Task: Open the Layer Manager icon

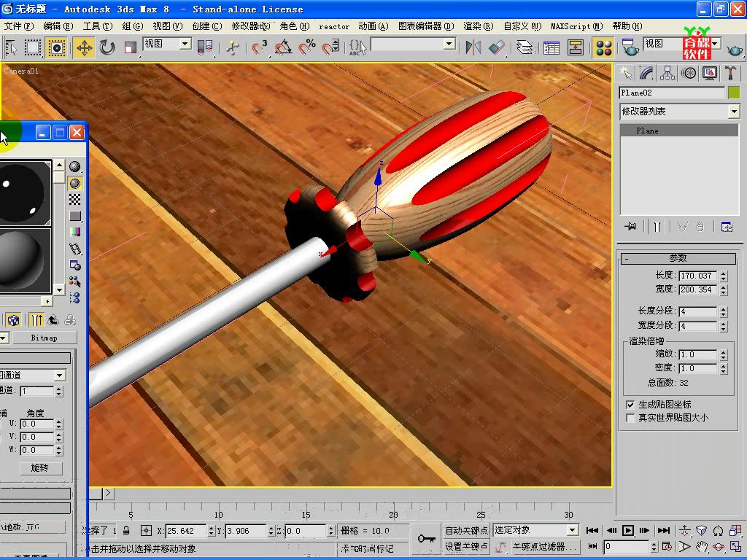Action: [524, 47]
